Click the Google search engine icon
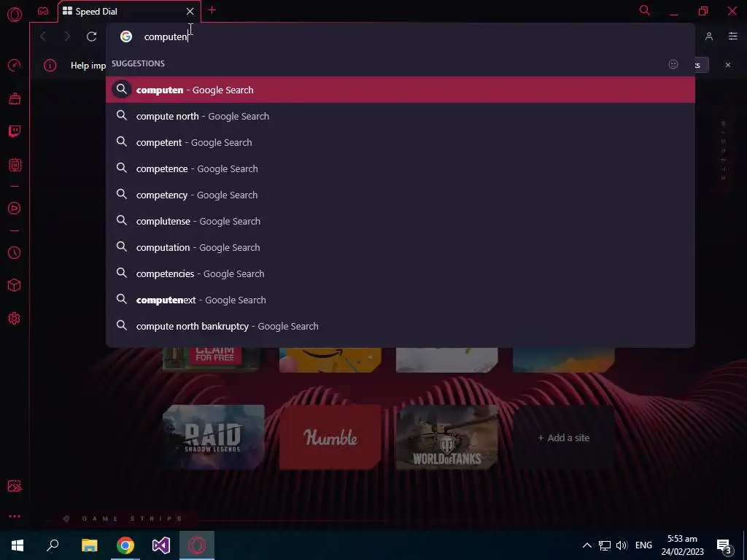747x560 pixels. (x=125, y=36)
